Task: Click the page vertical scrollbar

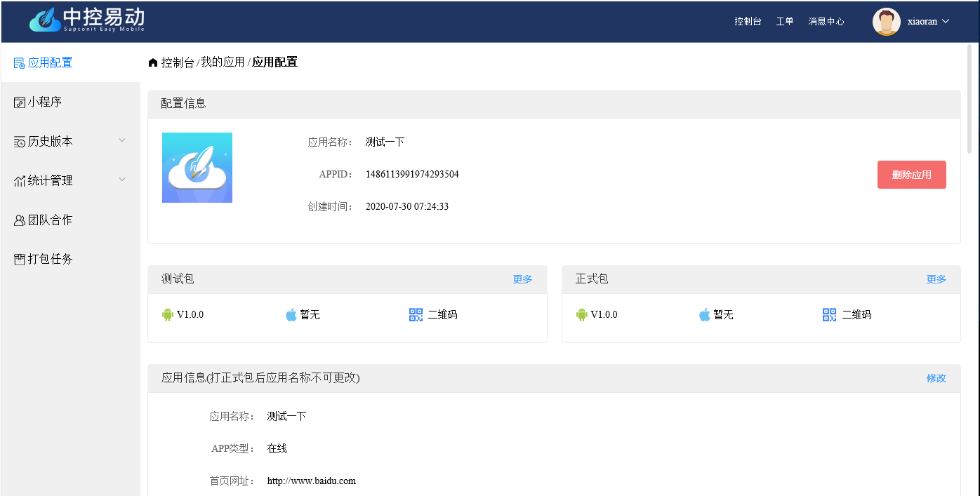Action: (970, 98)
